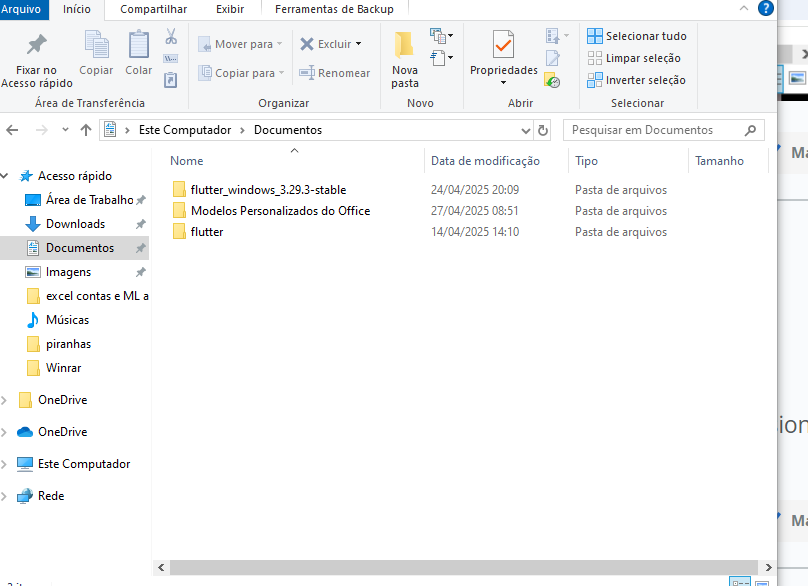Select the flutter folder

click(207, 232)
